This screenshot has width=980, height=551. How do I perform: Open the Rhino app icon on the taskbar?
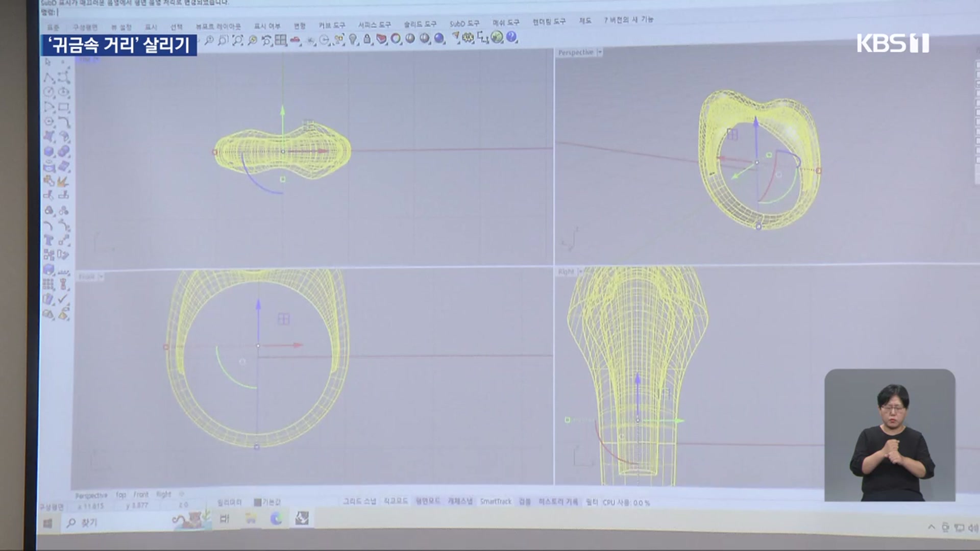pos(302,518)
